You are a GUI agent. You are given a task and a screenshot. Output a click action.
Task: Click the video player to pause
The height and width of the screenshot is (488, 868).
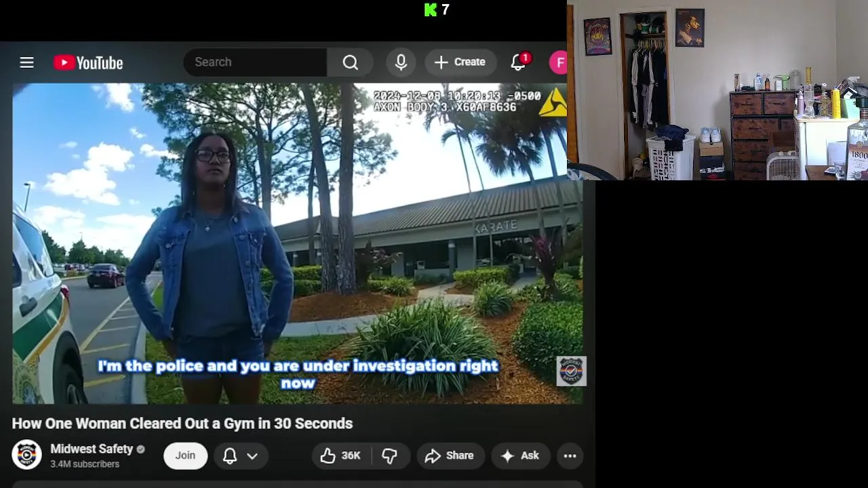(x=297, y=244)
